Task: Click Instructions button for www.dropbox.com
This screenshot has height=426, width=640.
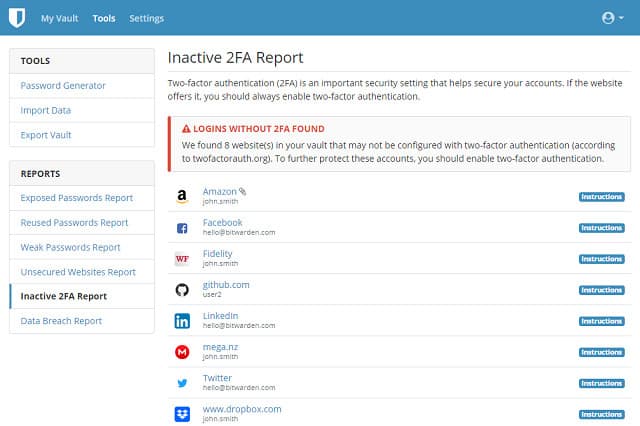Action: [602, 414]
